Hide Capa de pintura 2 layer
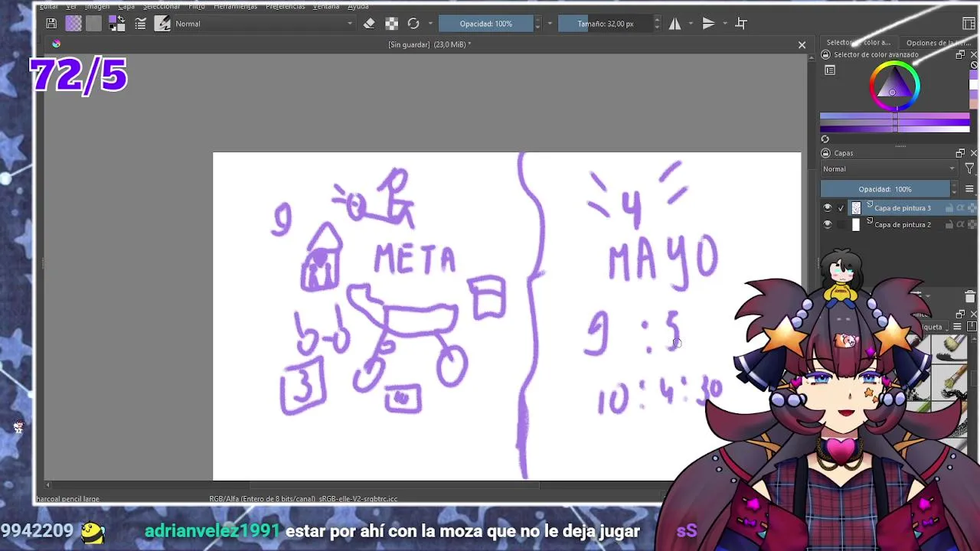This screenshot has height=551, width=980. pos(827,225)
